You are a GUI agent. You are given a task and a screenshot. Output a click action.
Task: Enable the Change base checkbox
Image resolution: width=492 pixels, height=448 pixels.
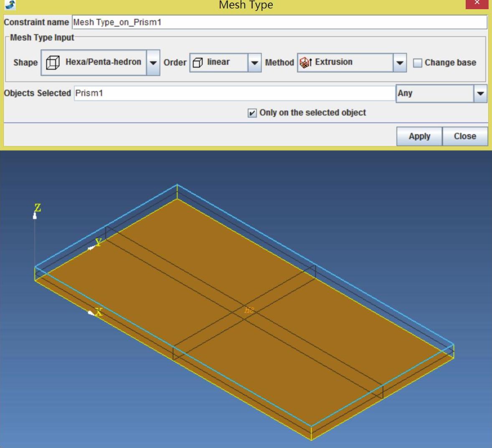(417, 63)
